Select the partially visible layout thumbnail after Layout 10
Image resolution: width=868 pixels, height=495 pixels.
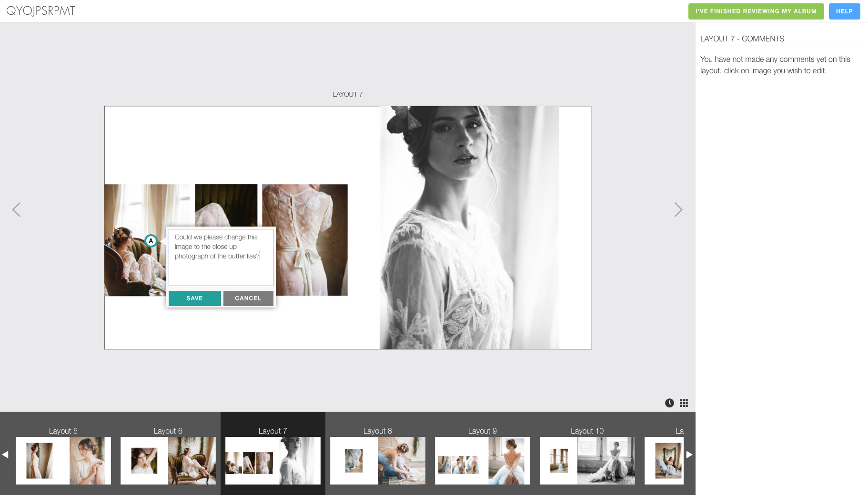664,460
